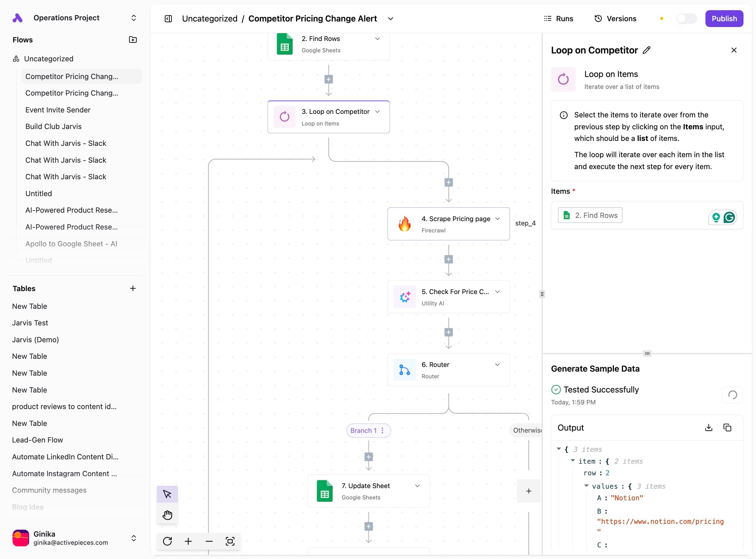
Task: Collapse the sidebar with the panel icon
Action: (x=168, y=19)
